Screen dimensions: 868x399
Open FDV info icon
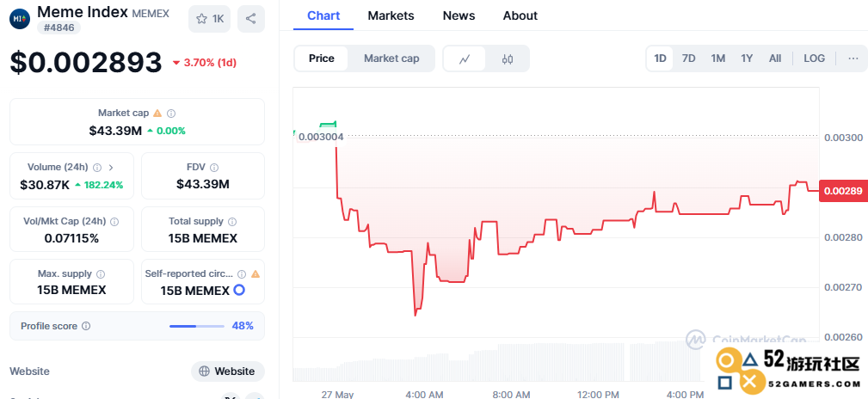click(214, 167)
